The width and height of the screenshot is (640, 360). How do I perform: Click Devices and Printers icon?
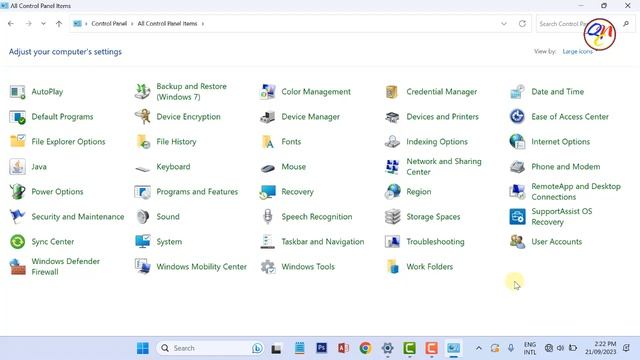point(392,117)
